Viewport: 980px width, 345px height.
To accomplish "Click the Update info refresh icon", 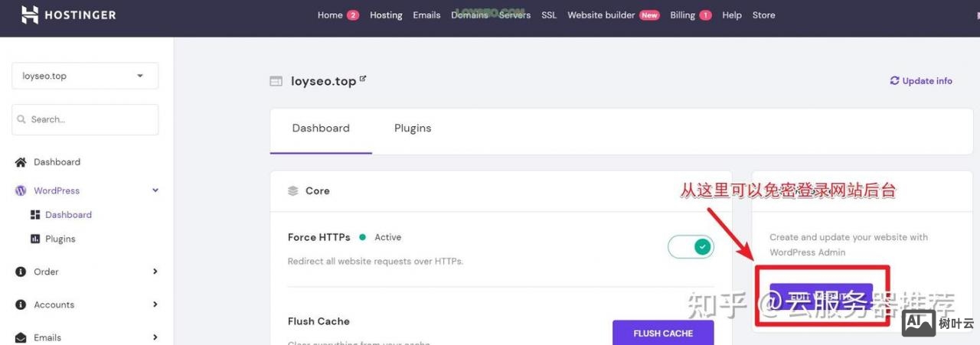I will [x=894, y=80].
